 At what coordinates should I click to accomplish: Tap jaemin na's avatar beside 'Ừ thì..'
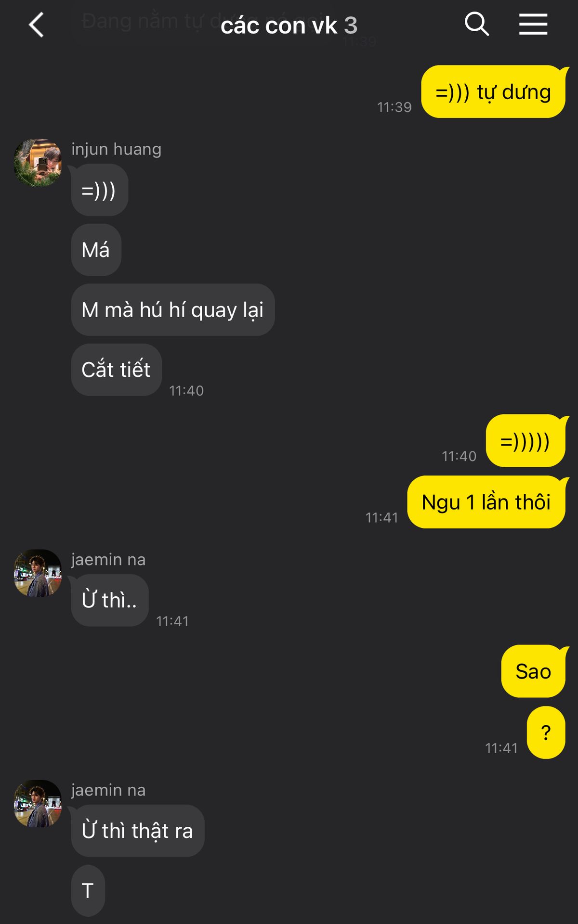[38, 573]
